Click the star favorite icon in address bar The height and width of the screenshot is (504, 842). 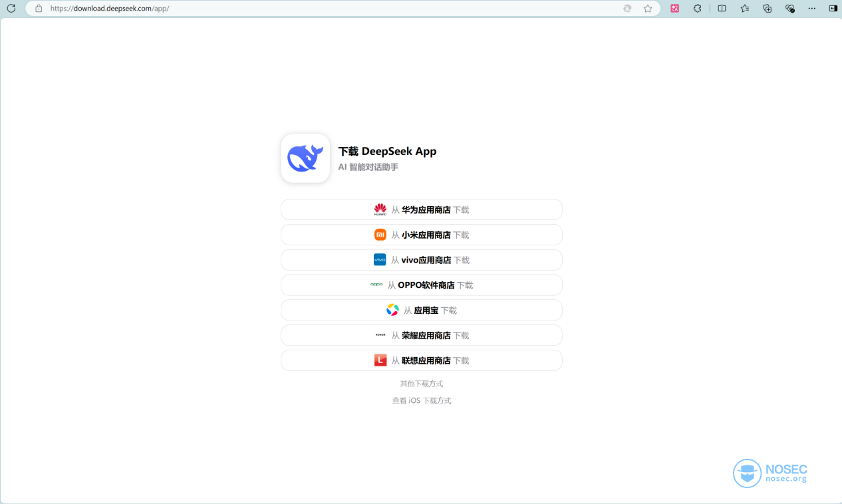[648, 9]
